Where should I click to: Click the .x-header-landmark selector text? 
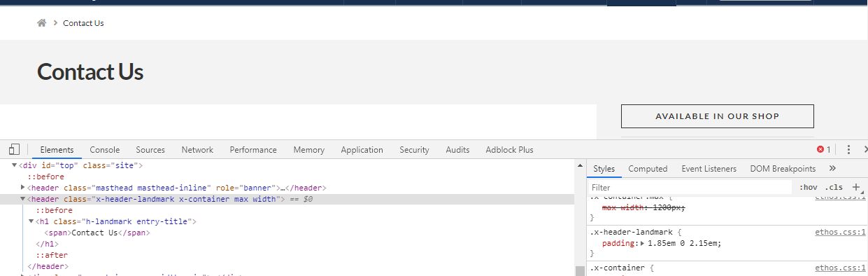click(x=630, y=232)
